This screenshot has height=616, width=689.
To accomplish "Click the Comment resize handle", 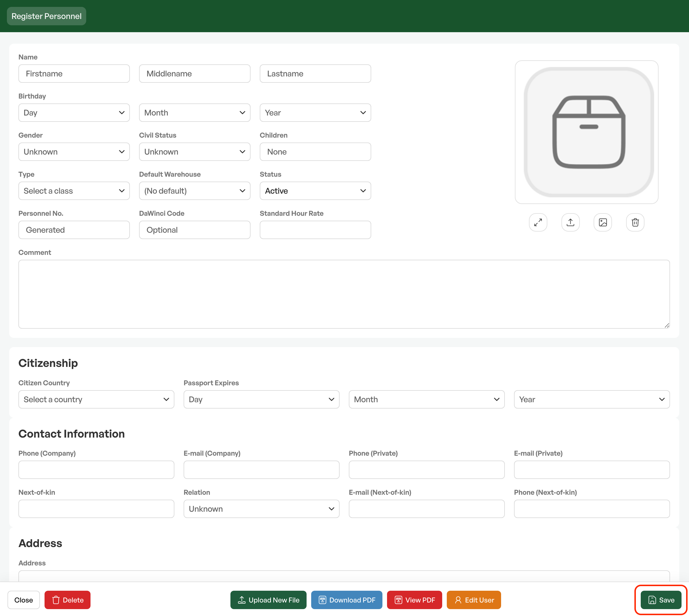I will (x=667, y=325).
